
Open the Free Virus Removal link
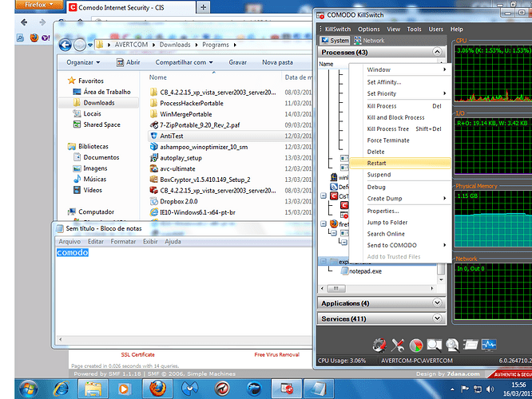point(277,354)
